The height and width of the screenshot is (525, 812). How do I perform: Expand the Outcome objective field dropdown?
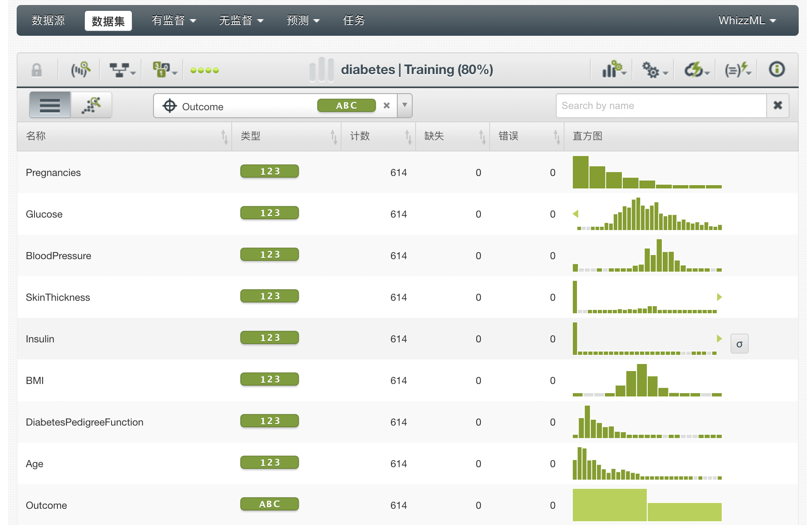404,106
